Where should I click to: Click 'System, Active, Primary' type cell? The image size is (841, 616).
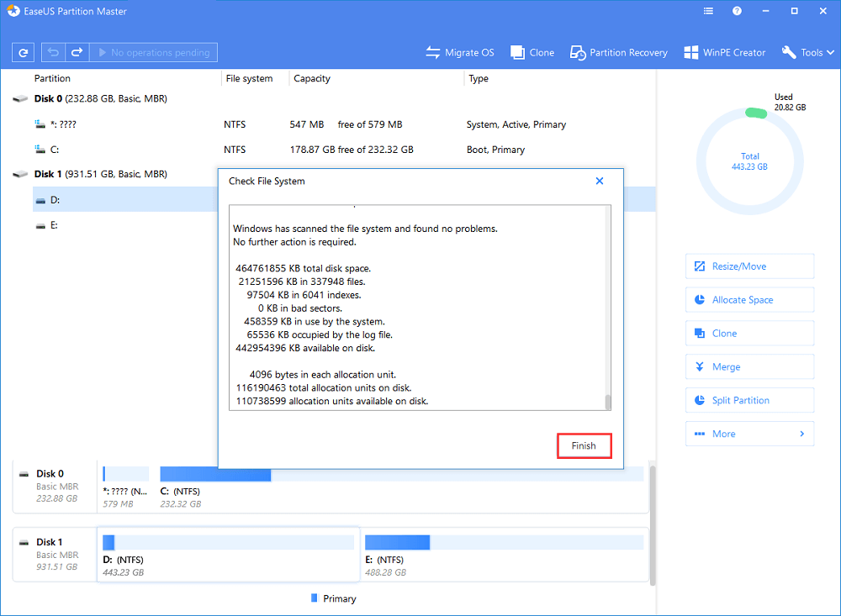pyautogui.click(x=516, y=124)
